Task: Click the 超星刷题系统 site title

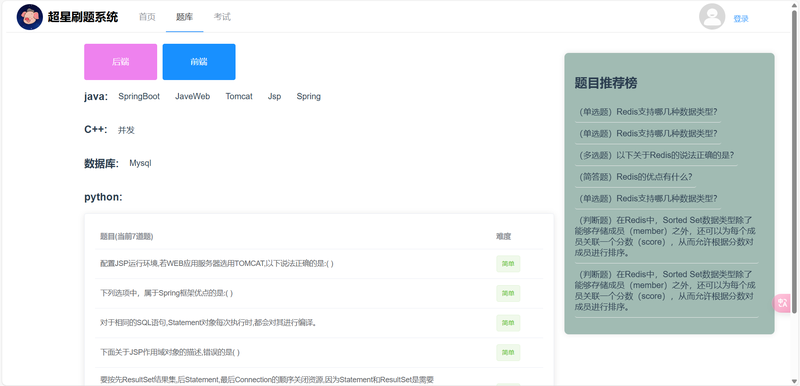Action: 83,17
